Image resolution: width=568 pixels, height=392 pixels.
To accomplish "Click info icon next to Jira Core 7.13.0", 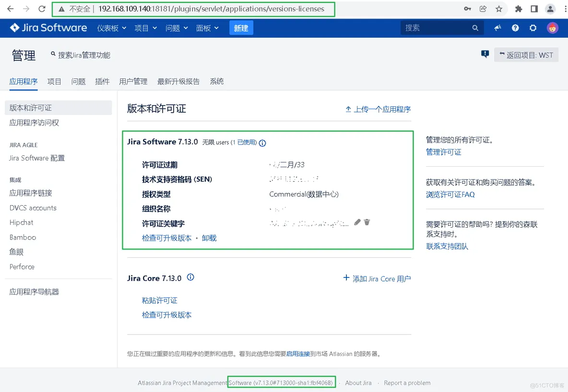I will click(190, 277).
